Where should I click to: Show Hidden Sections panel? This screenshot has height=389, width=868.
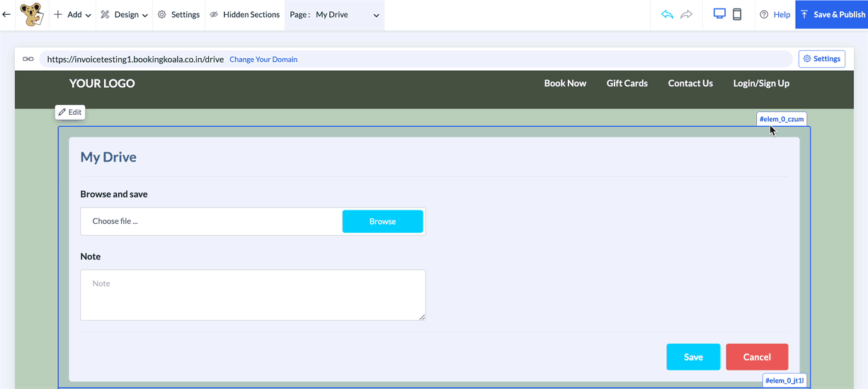[x=245, y=15]
